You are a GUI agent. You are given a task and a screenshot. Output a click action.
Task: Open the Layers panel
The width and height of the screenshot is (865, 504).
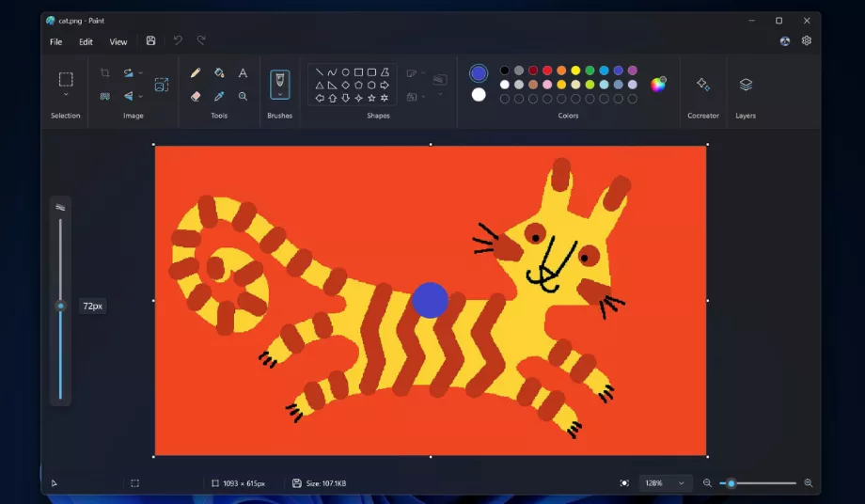pyautogui.click(x=746, y=85)
